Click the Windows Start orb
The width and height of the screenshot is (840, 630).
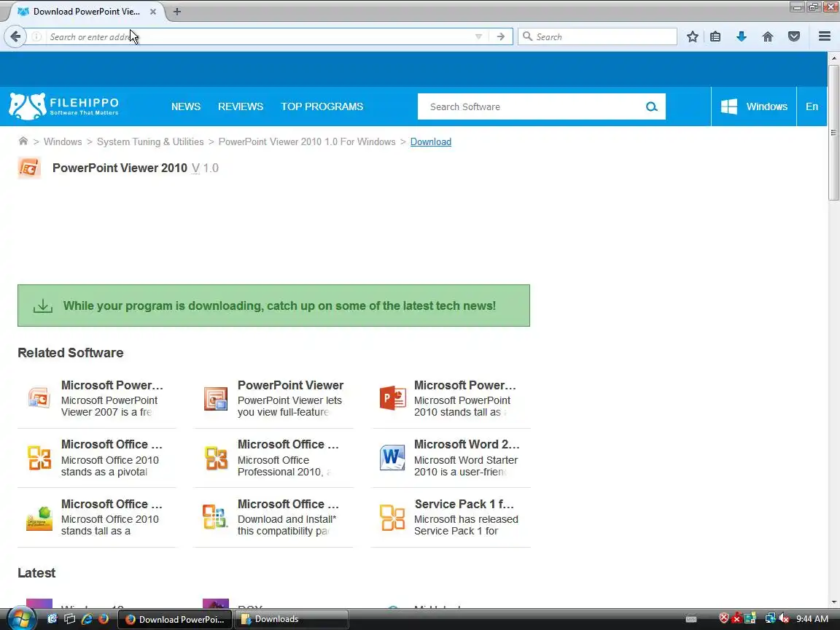point(21,618)
